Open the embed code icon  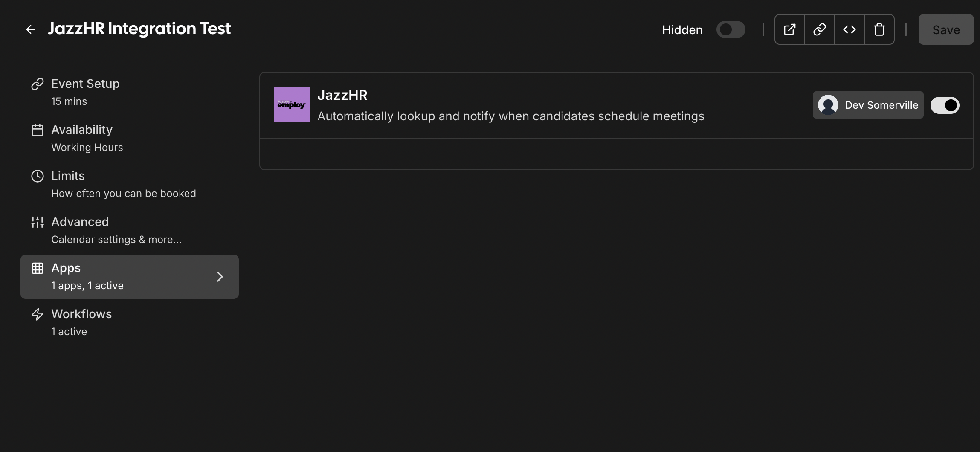coord(849,29)
